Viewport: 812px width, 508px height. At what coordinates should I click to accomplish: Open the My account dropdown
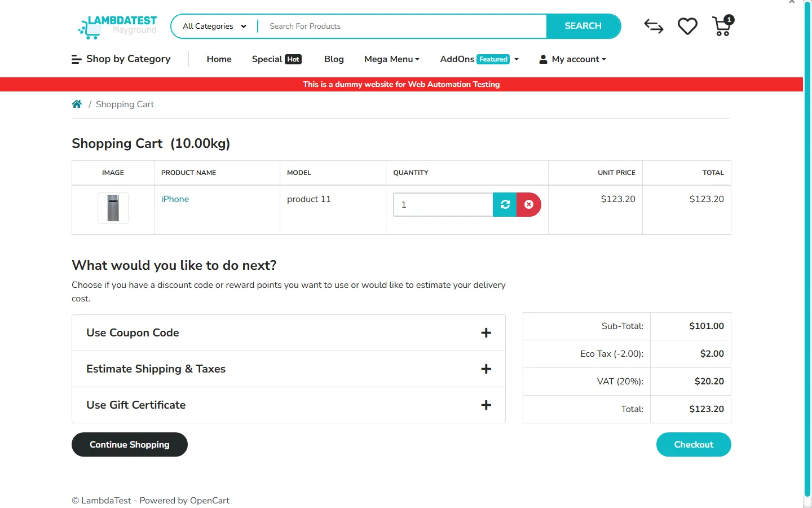tap(573, 59)
